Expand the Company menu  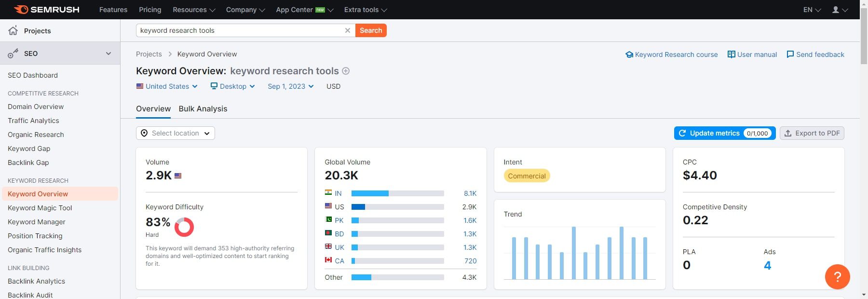tap(245, 10)
